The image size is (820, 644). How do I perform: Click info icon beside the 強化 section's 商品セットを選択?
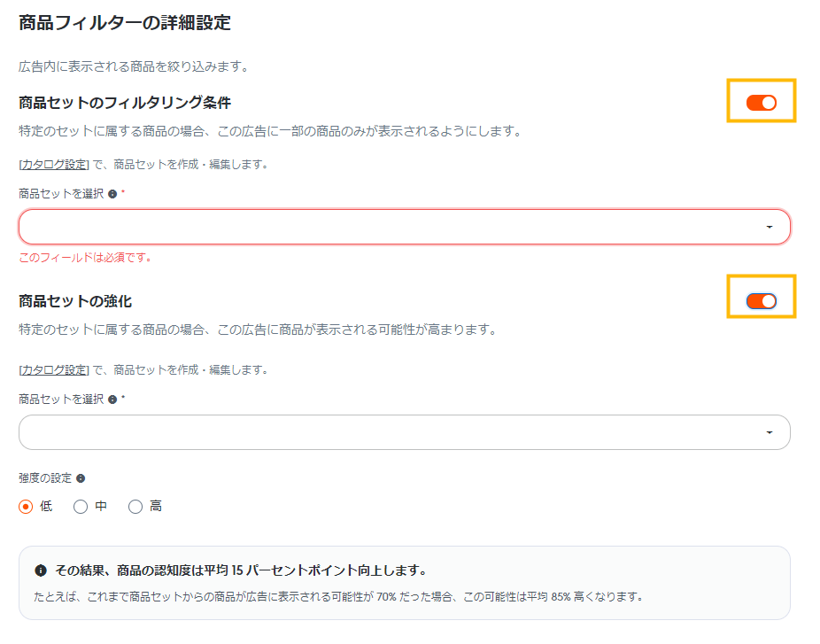112,399
